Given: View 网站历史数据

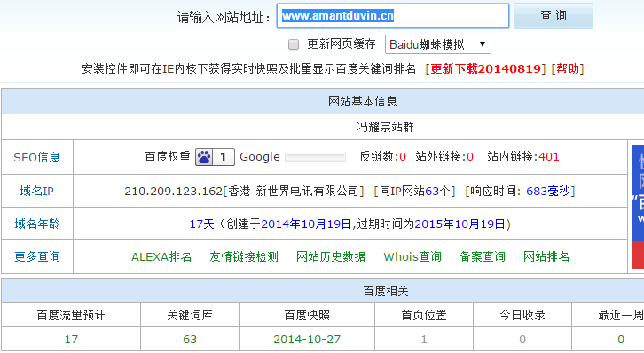Looking at the screenshot, I should point(331,256).
